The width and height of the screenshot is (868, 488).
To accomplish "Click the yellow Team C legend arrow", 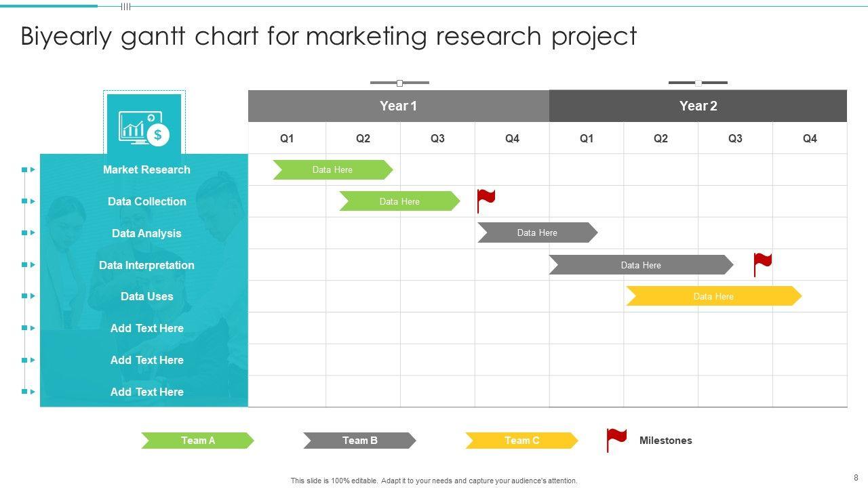I will tap(521, 441).
